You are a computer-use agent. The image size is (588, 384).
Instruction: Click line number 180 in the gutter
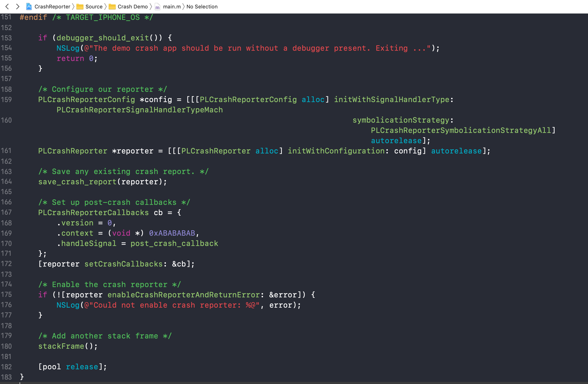(6, 346)
